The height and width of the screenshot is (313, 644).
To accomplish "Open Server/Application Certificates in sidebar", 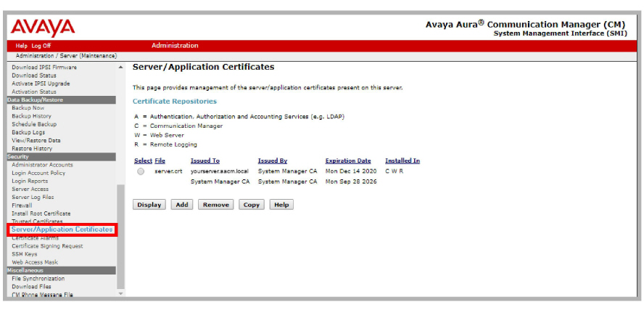I will tap(62, 229).
